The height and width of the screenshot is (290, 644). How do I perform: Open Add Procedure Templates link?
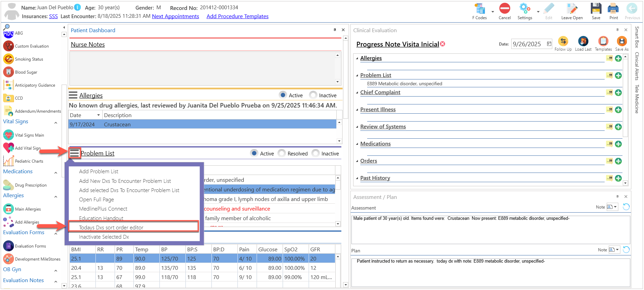click(237, 16)
